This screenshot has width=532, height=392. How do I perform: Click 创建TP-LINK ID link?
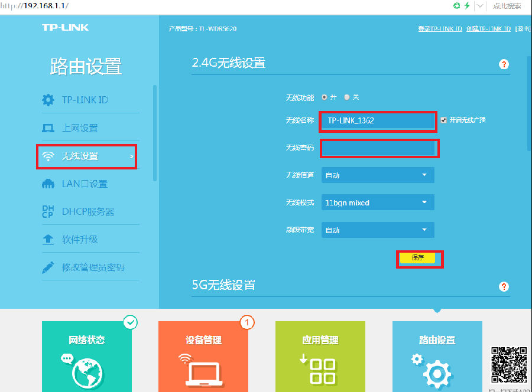[x=489, y=29]
